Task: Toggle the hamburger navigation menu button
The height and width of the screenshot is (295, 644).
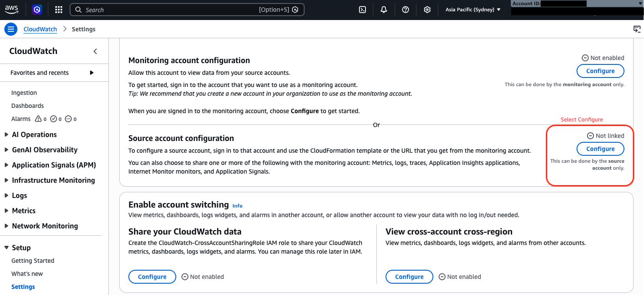Action: (11, 29)
